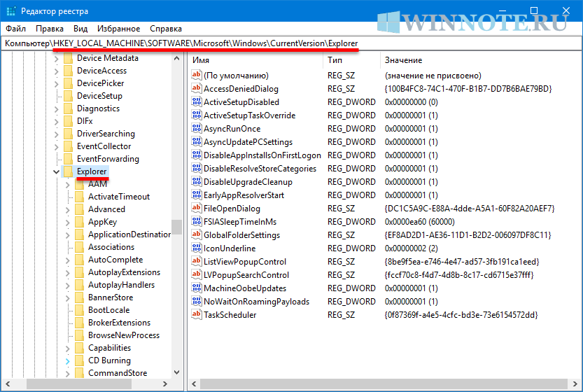The width and height of the screenshot is (583, 392).
Task: Click the DeviceAccess key folder icon
Action: tap(68, 70)
